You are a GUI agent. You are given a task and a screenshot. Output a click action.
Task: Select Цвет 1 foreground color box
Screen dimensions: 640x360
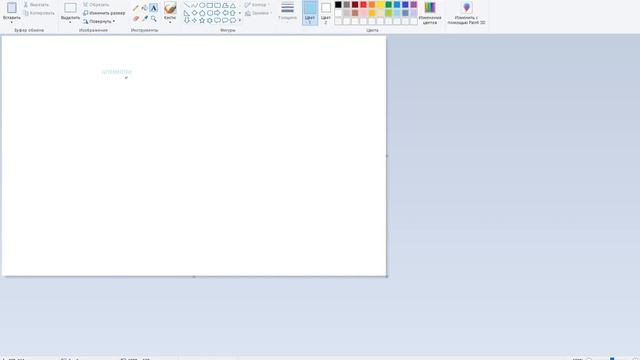[x=310, y=13]
